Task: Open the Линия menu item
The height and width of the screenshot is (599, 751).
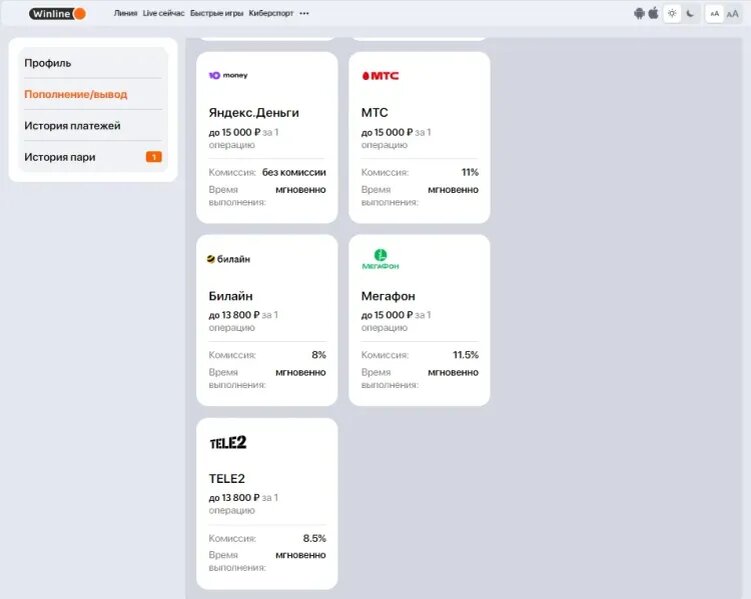Action: 125,13
